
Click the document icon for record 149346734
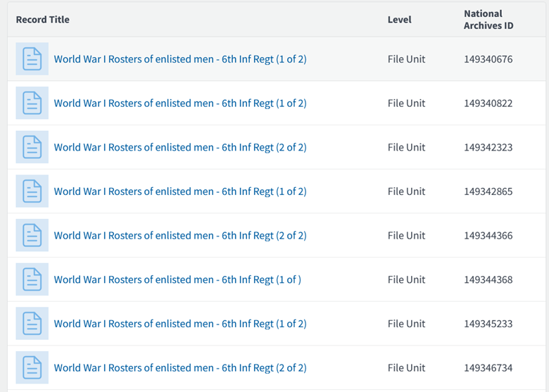(x=32, y=367)
